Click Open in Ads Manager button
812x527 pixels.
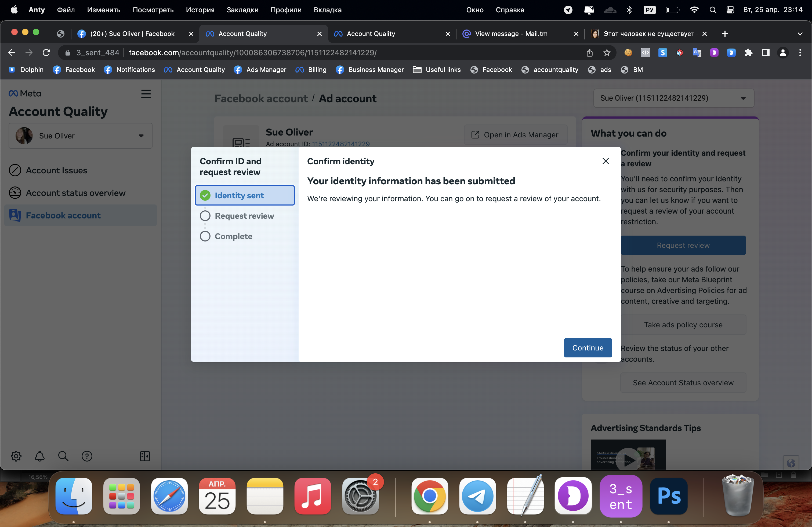(516, 135)
